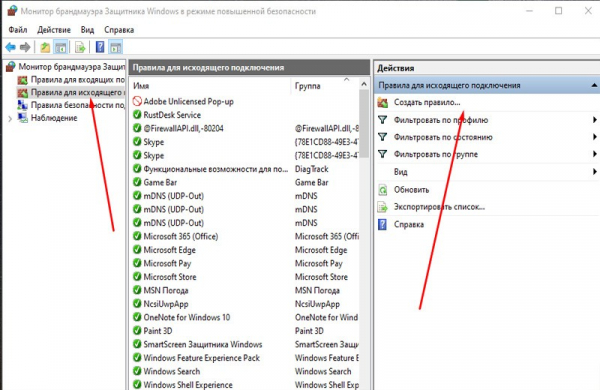600x390 pixels.
Task: Select the Монитор брандмауэра root node
Action: point(72,67)
